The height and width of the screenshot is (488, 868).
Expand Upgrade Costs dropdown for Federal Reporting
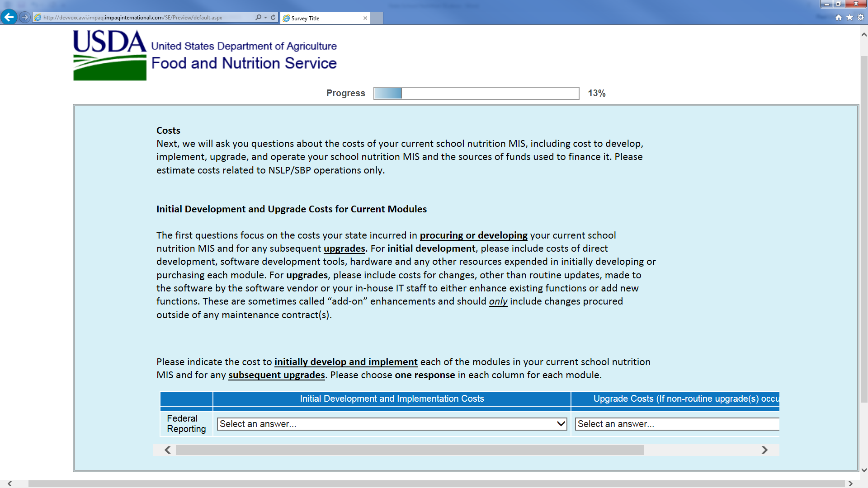[677, 424]
